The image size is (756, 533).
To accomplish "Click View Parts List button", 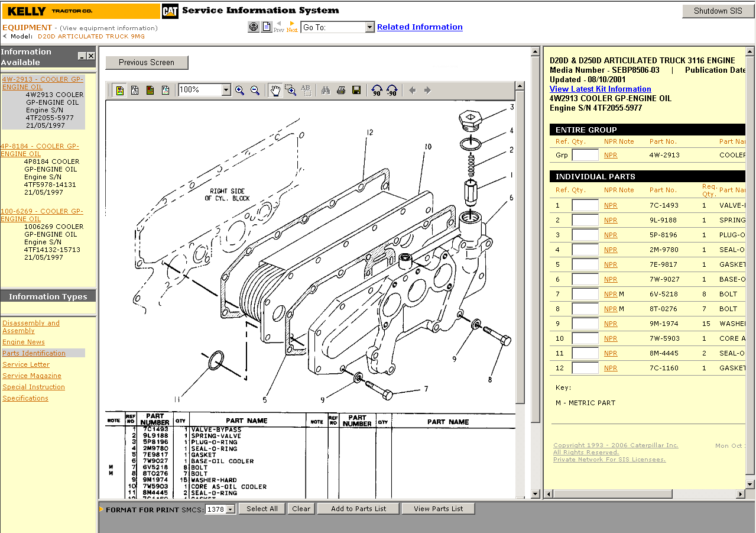I will (439, 509).
